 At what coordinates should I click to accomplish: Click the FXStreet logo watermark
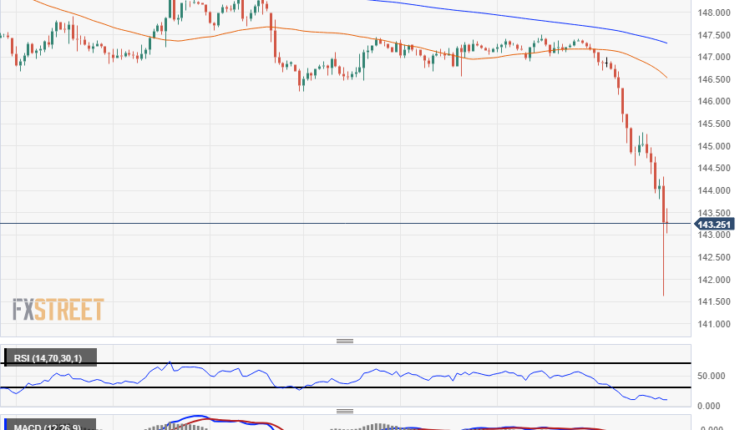[58, 310]
